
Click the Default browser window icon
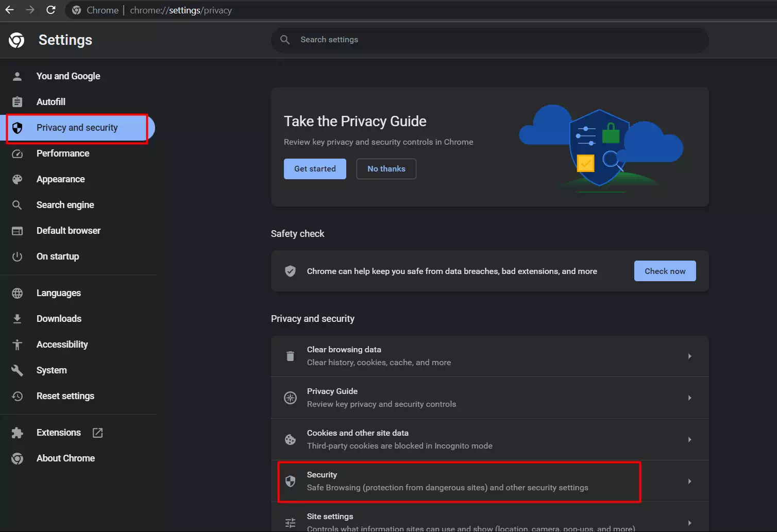pyautogui.click(x=17, y=231)
